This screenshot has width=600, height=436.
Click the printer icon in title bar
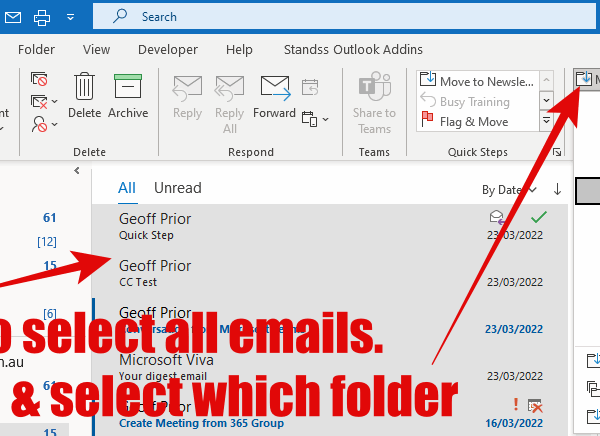(x=41, y=17)
